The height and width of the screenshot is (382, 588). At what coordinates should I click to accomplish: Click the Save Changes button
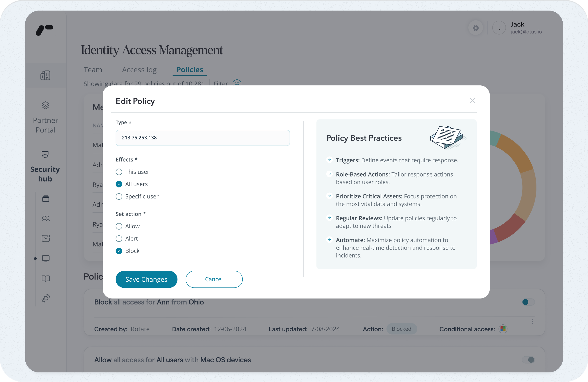(146, 279)
